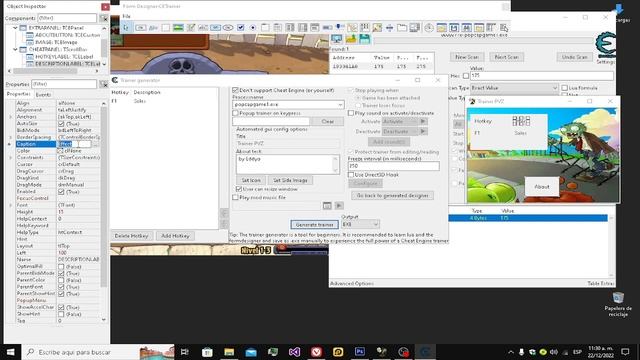The width and height of the screenshot is (640, 360).
Task: Open the Output EXE dropdown
Action: tap(360, 224)
